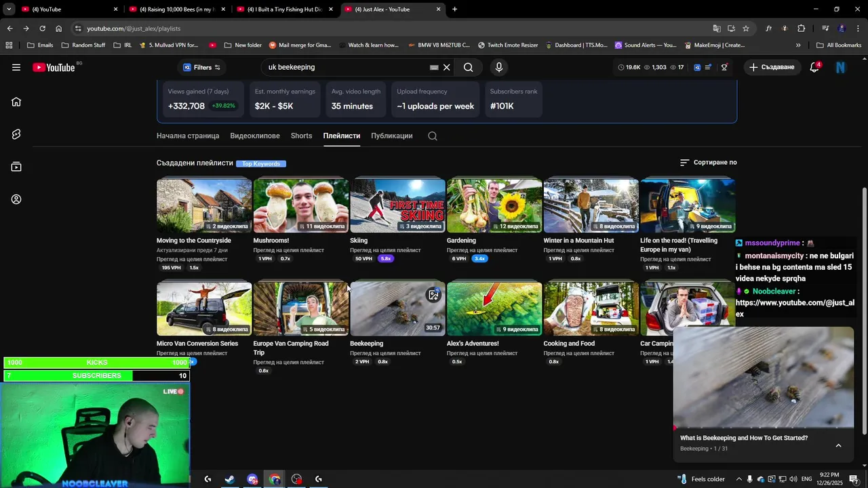Screen dimensions: 868x488
Task: Open Steam from the taskbar
Action: click(230, 479)
